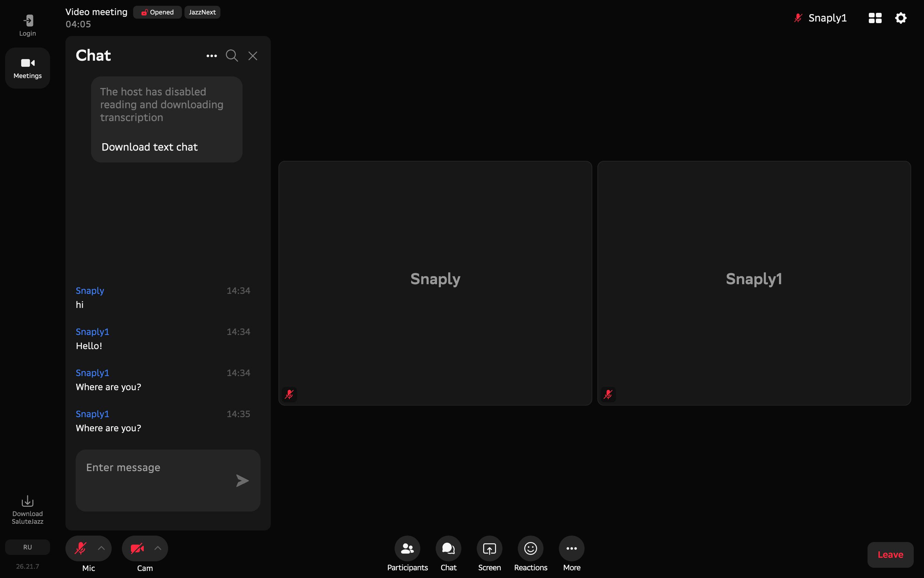924x578 pixels.
Task: Click sender name Snaply on 'hi' message
Action: [90, 291]
